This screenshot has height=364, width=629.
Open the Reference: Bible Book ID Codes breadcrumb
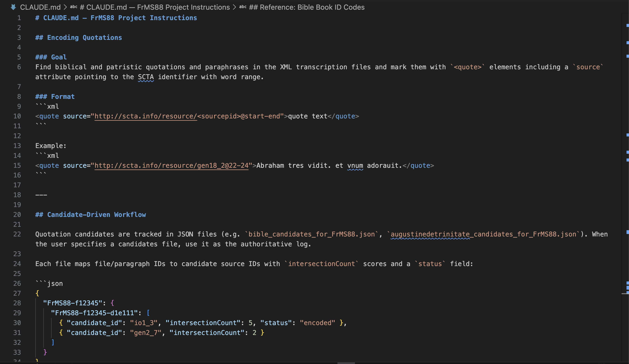click(x=307, y=7)
